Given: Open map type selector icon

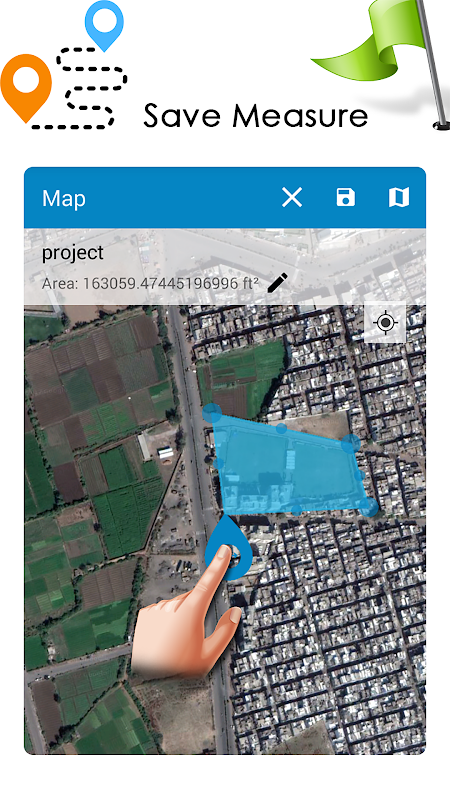Looking at the screenshot, I should point(398,197).
